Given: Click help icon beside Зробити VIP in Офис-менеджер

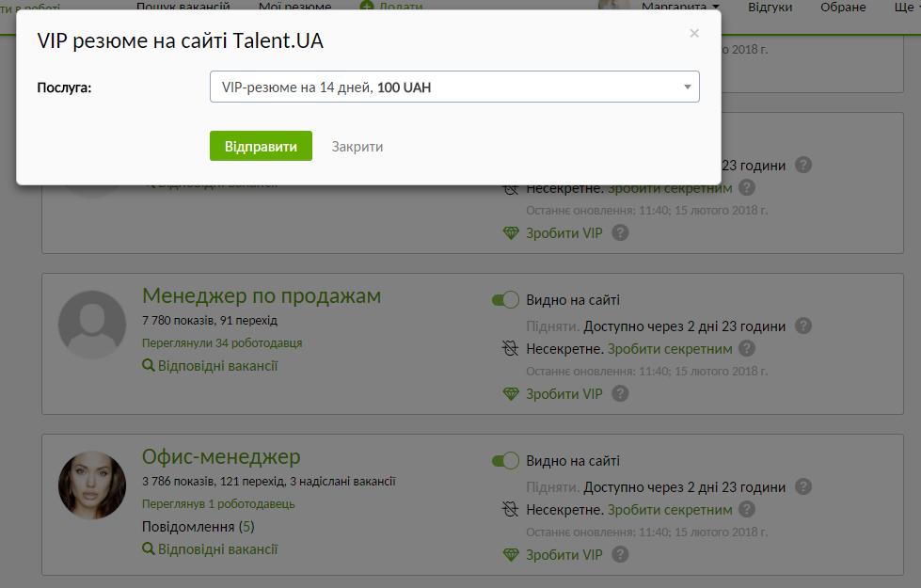Looking at the screenshot, I should tap(620, 554).
